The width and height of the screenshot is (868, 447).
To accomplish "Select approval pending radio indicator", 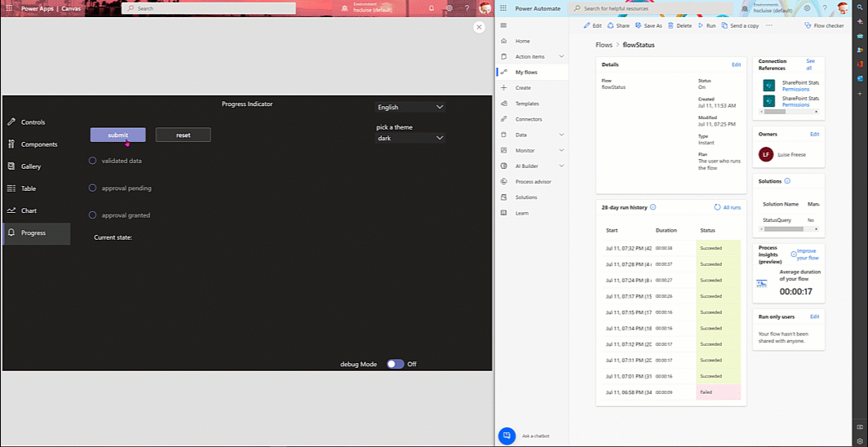I will tap(92, 188).
